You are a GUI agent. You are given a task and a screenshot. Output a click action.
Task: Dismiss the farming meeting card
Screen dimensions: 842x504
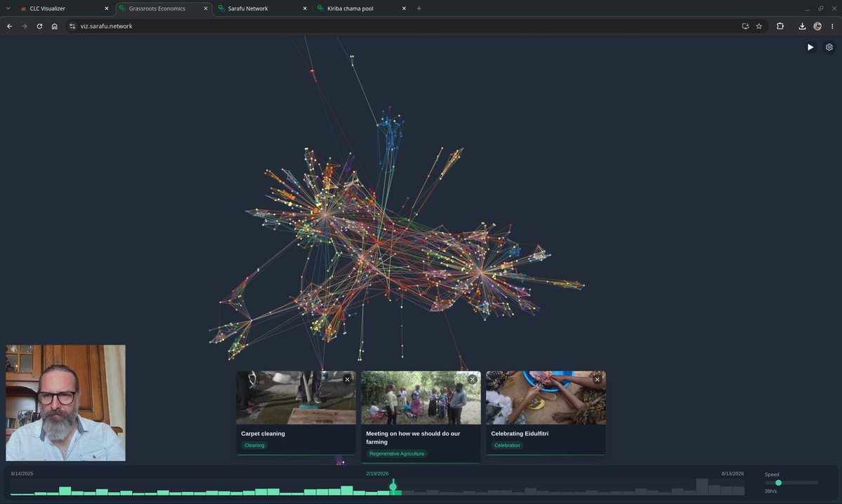coord(472,380)
